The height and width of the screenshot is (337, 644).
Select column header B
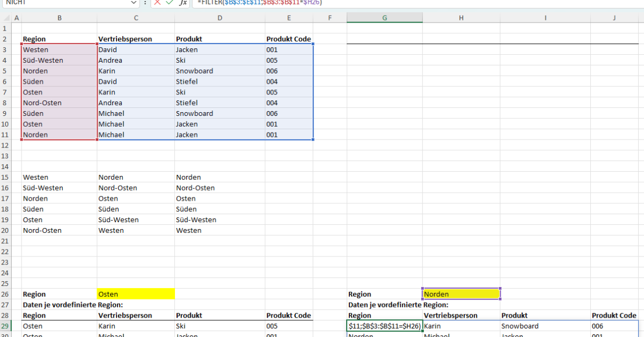pyautogui.click(x=60, y=18)
